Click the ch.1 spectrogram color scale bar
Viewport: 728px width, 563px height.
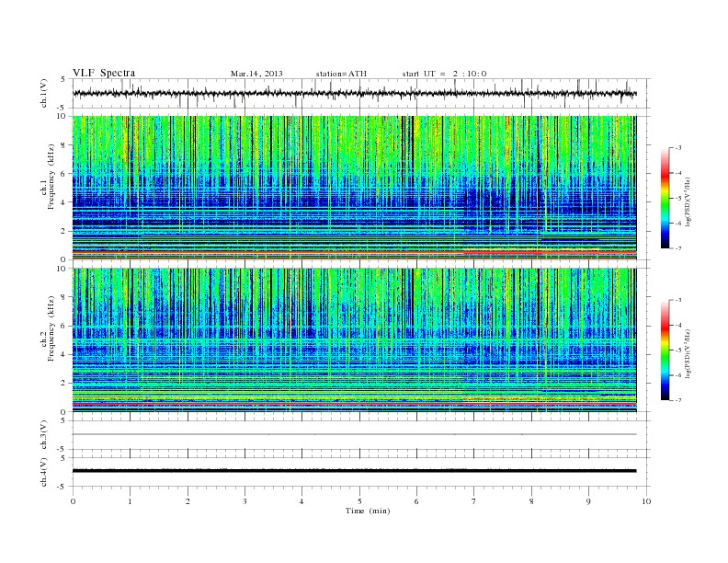point(665,198)
